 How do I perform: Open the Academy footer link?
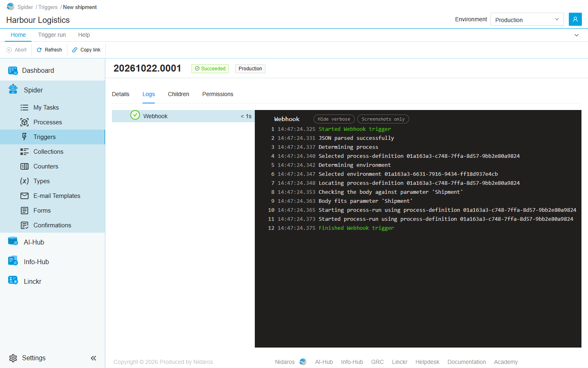point(506,362)
